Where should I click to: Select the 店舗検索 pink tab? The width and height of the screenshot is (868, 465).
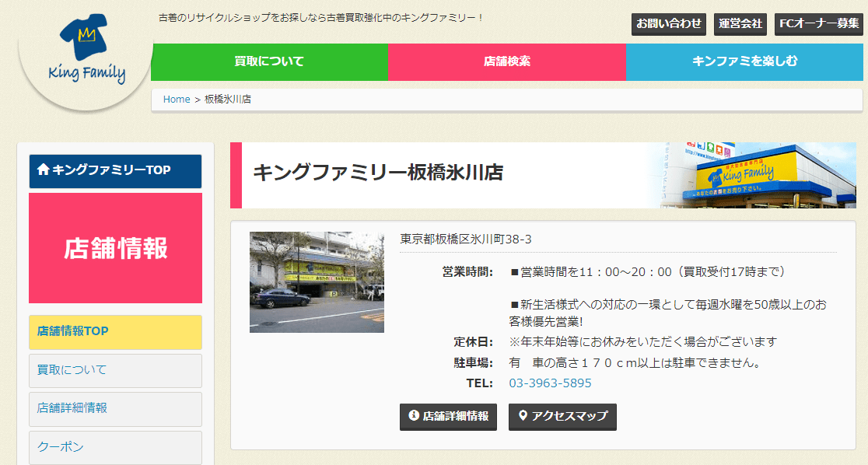point(507,61)
